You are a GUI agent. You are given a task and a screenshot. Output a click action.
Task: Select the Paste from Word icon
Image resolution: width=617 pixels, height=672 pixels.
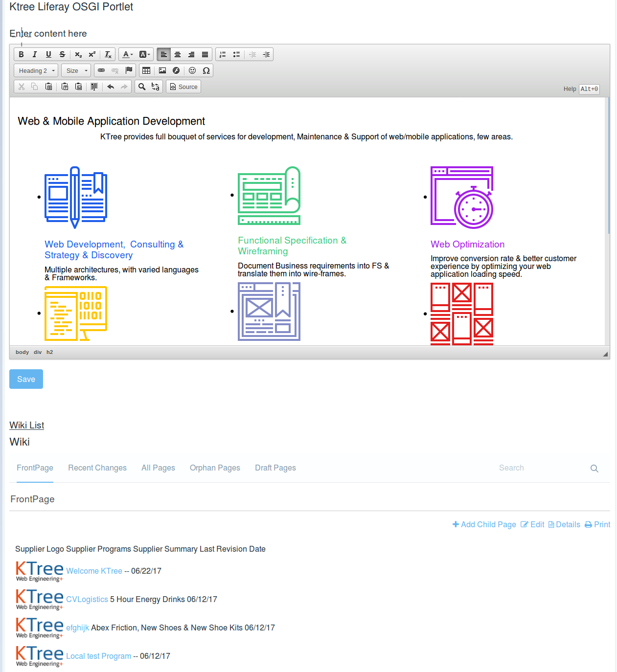click(x=79, y=87)
